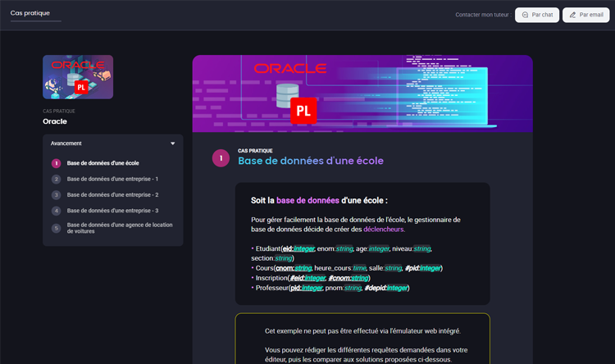
Task: Click the highlighted word déclencheurs
Action: coord(384,229)
